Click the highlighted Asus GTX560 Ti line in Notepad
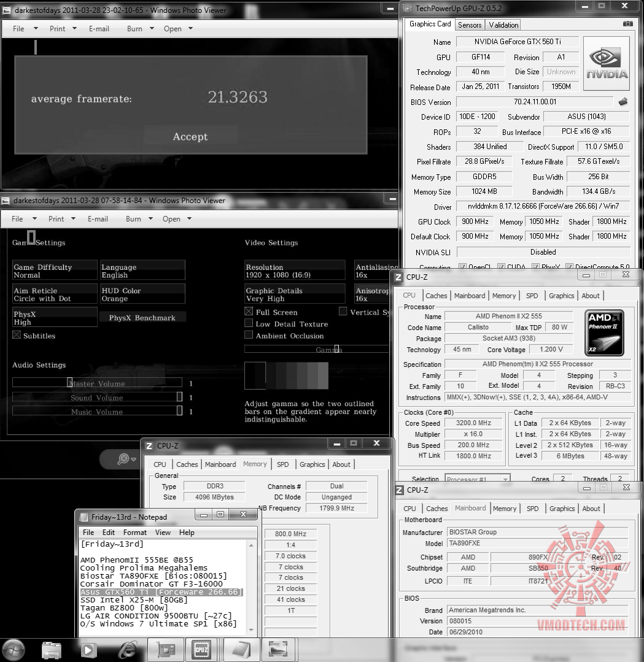This screenshot has height=662, width=644. click(161, 592)
